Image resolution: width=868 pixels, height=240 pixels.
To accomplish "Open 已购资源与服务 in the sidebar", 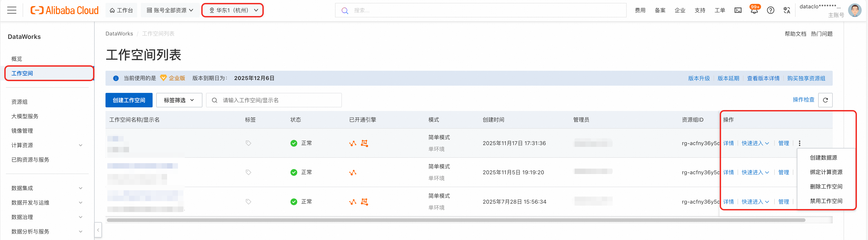I will (30, 160).
